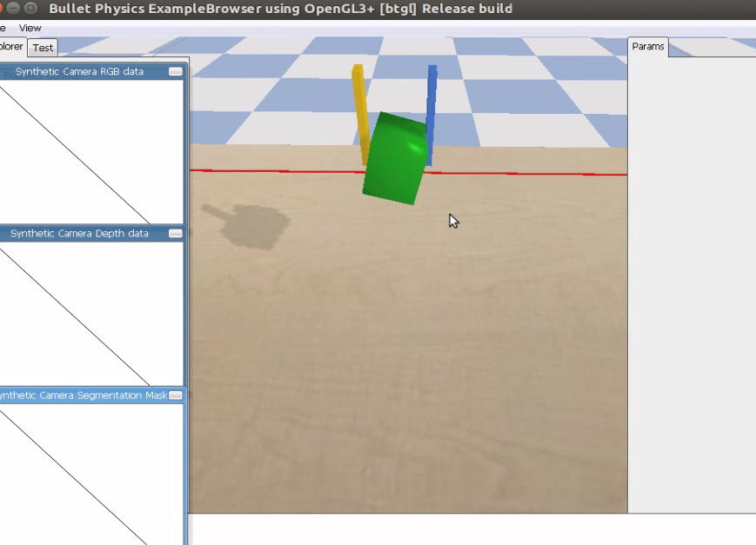Click the Synthetic Camera RGB data title bar
This screenshot has height=545, width=756.
pyautogui.click(x=78, y=71)
